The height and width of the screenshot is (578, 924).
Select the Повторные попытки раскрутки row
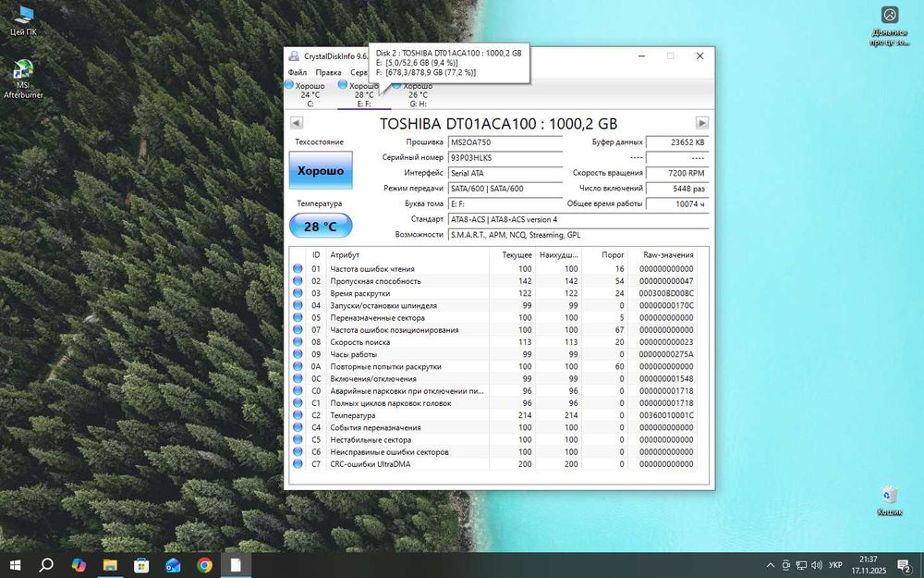point(495,366)
